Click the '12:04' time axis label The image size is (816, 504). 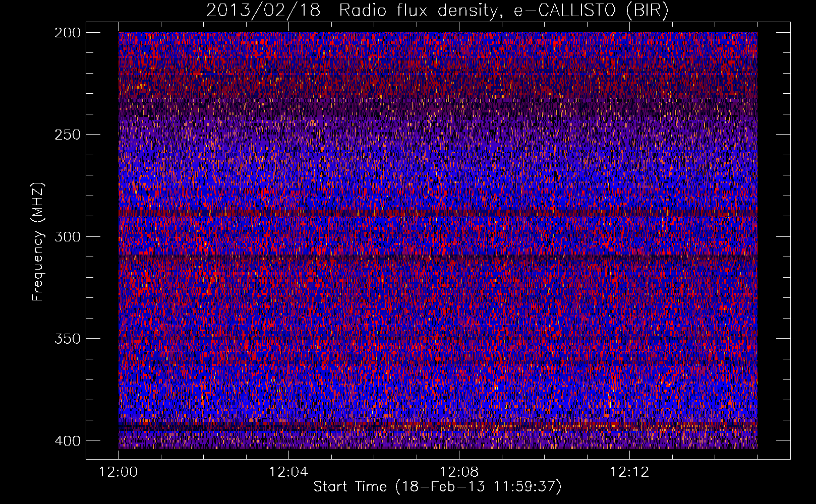[288, 472]
